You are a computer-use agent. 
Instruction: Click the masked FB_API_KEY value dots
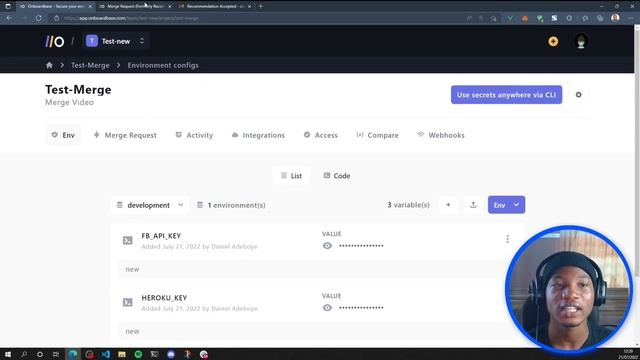tap(361, 246)
